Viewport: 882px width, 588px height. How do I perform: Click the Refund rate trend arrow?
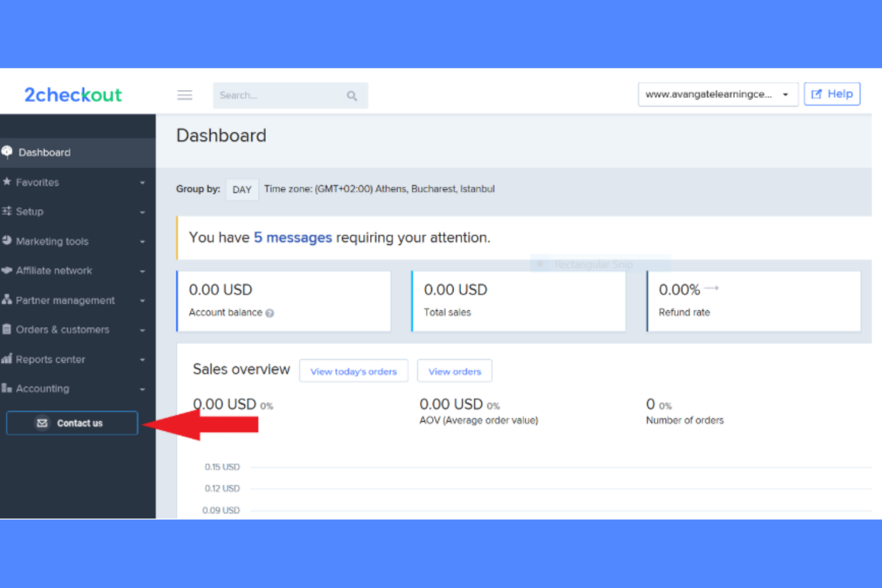click(x=712, y=287)
